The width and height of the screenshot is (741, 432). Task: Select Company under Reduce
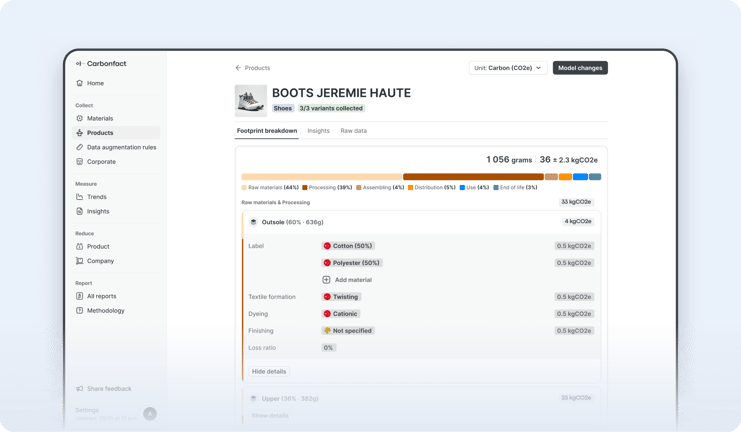pos(116,261)
